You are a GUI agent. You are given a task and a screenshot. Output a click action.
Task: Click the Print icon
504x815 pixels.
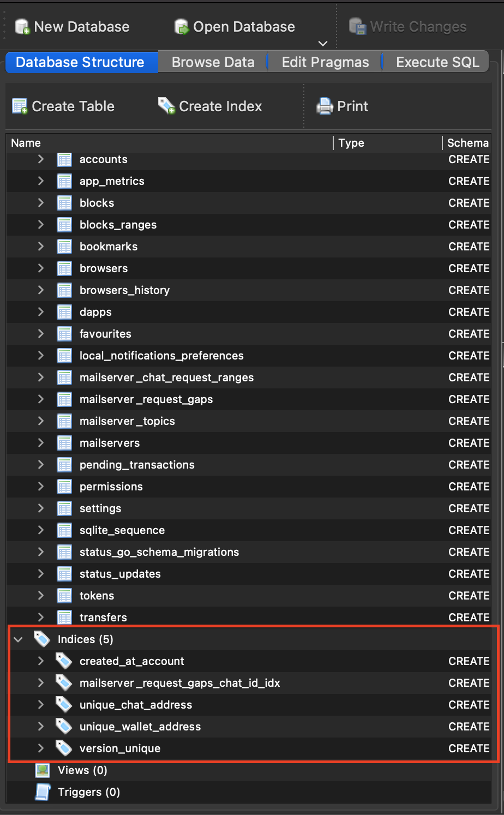click(326, 106)
